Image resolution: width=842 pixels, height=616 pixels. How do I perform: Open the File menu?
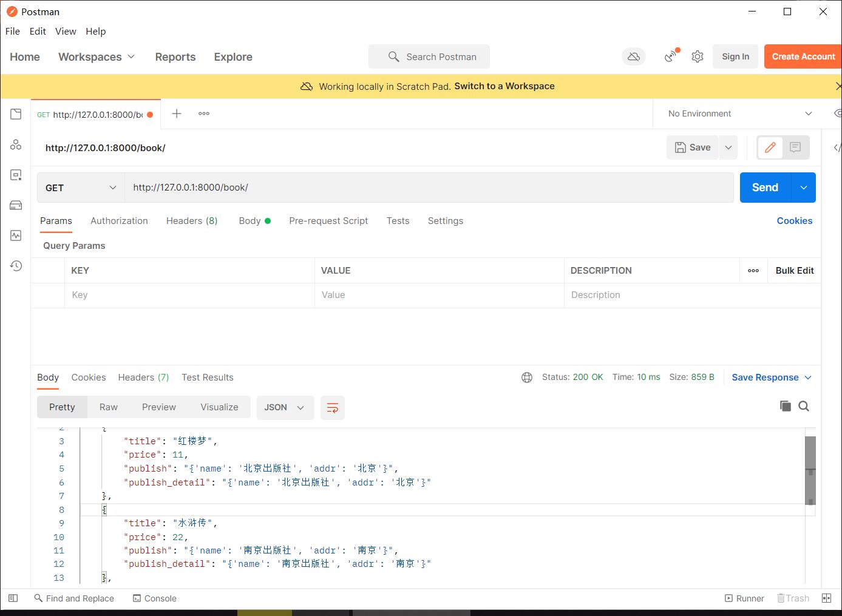click(x=13, y=31)
